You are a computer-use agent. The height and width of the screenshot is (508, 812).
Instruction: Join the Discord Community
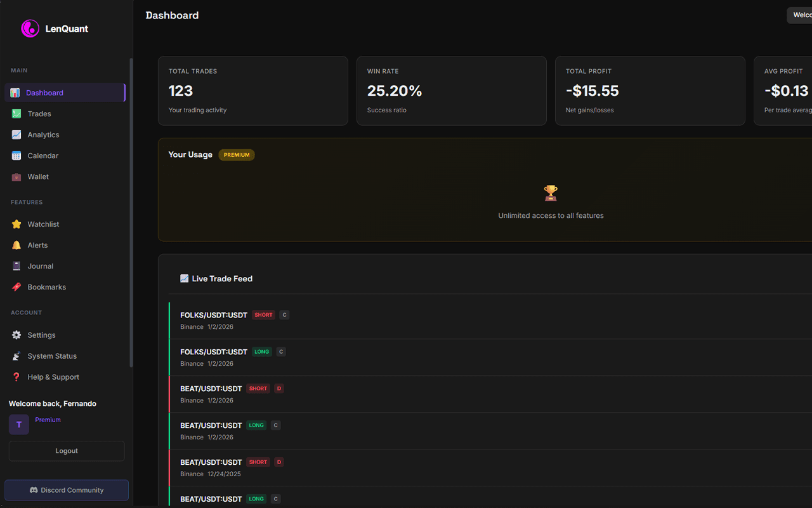pos(66,490)
